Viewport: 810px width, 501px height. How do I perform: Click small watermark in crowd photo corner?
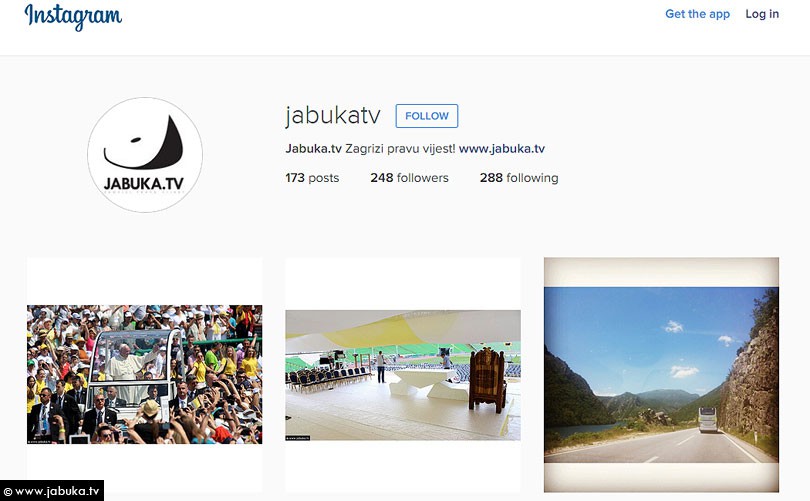click(40, 442)
